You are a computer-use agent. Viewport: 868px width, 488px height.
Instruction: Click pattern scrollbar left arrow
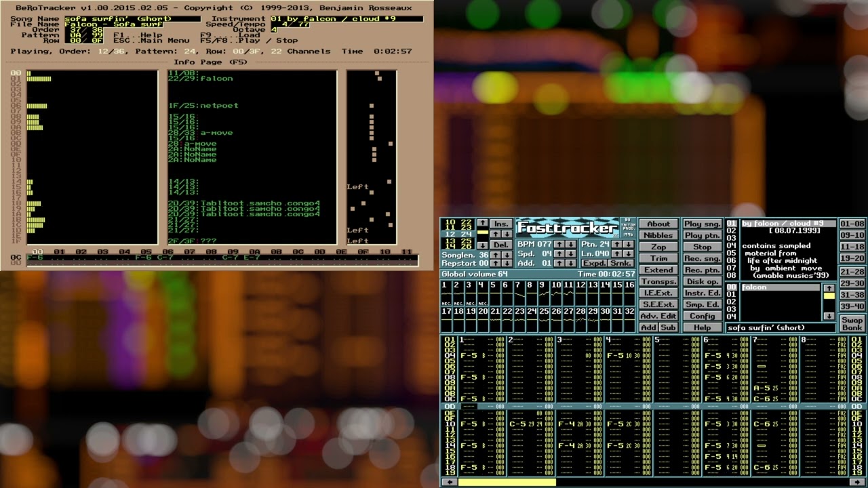tap(448, 482)
